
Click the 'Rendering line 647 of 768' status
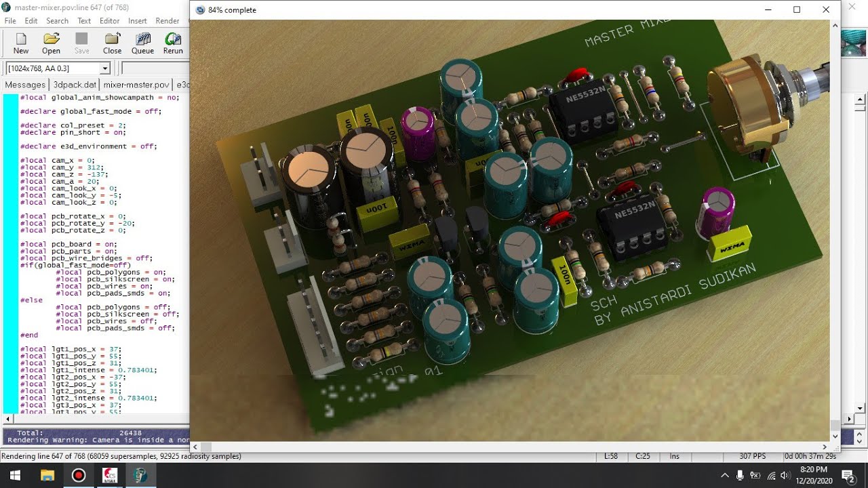click(121, 456)
